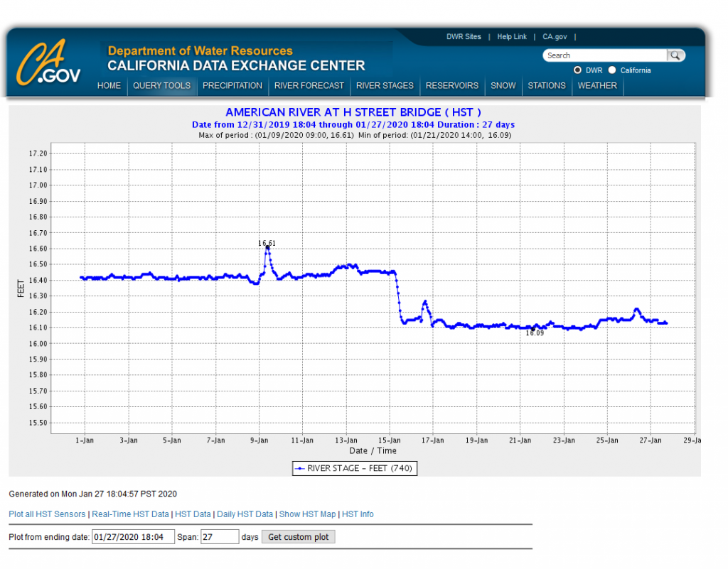
Task: Click the plot ending date field
Action: click(x=133, y=537)
